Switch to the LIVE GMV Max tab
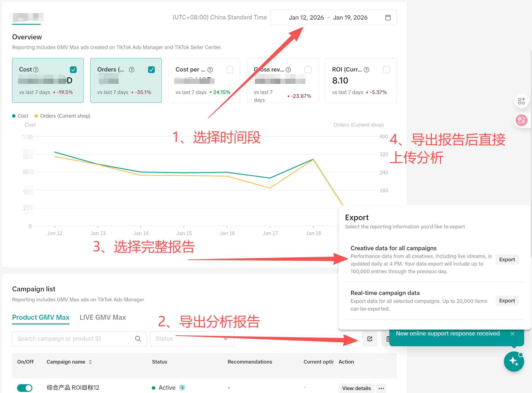This screenshot has width=532, height=393. click(x=102, y=317)
